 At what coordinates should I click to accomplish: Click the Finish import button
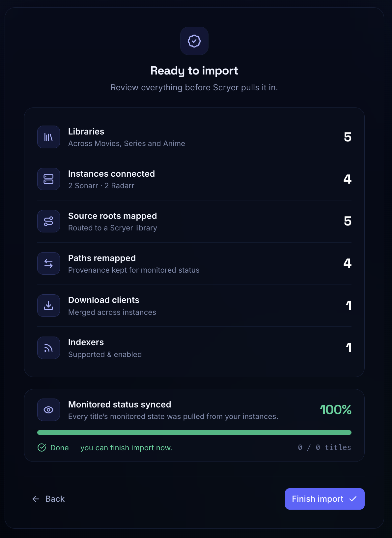[325, 499]
